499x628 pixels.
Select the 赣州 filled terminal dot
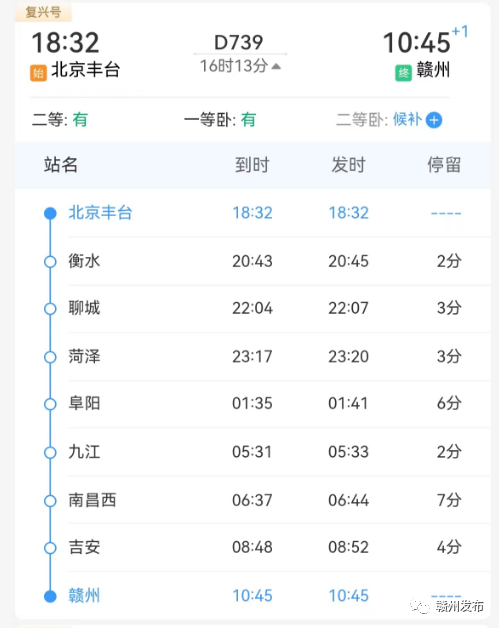pyautogui.click(x=50, y=596)
